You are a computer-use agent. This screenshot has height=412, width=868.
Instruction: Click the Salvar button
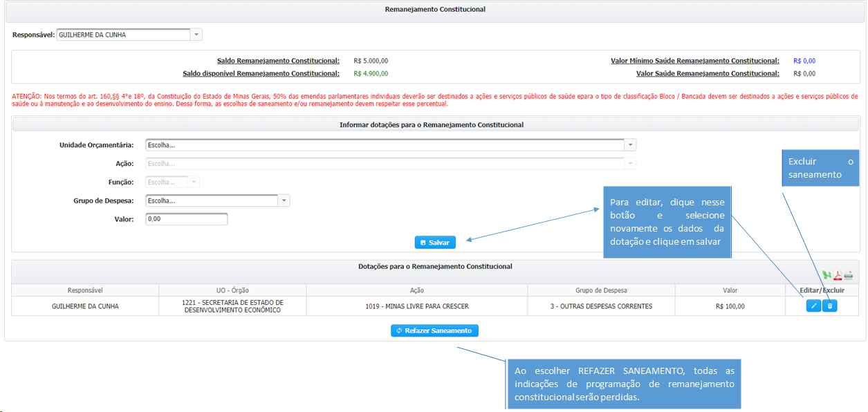(x=435, y=243)
